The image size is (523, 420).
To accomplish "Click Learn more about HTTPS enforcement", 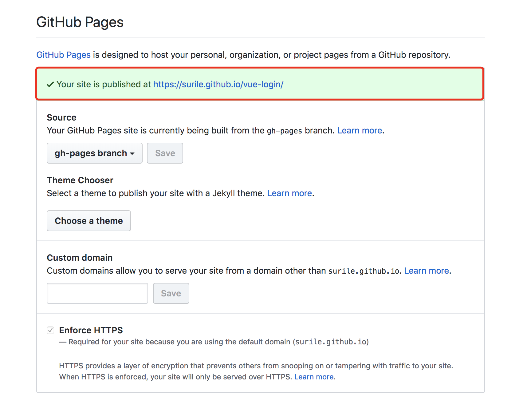I will coord(314,377).
